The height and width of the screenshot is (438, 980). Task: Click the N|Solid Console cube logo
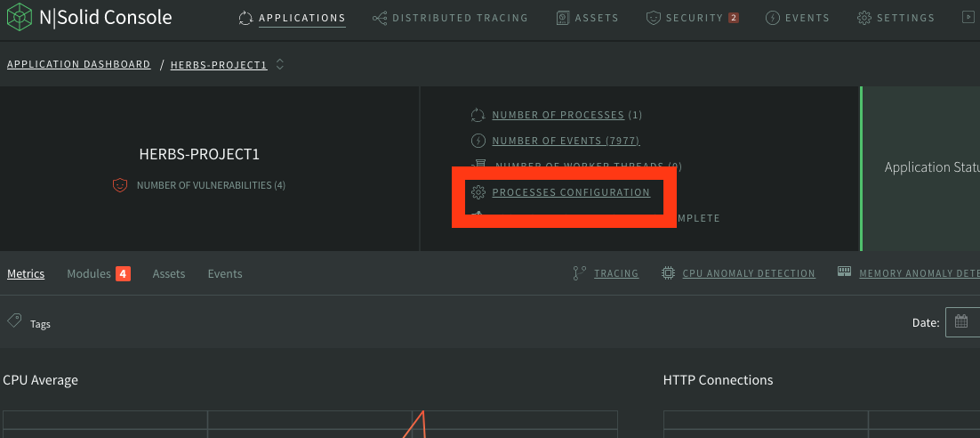click(19, 18)
